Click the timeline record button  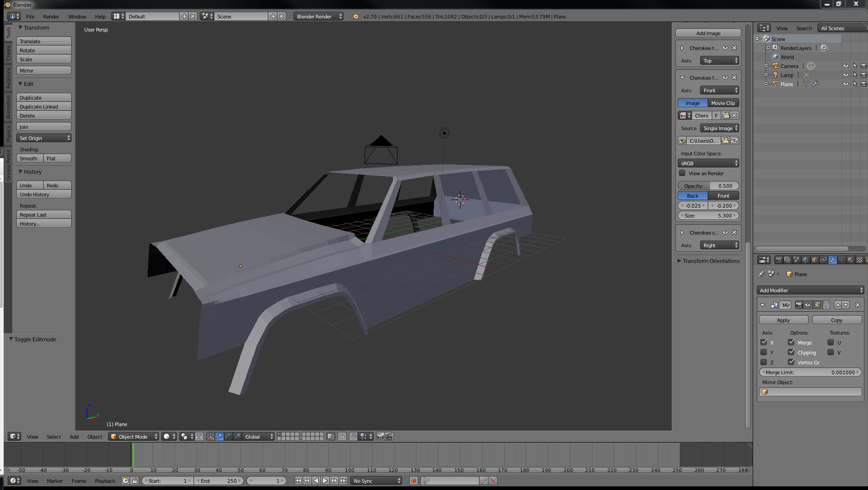coord(414,481)
